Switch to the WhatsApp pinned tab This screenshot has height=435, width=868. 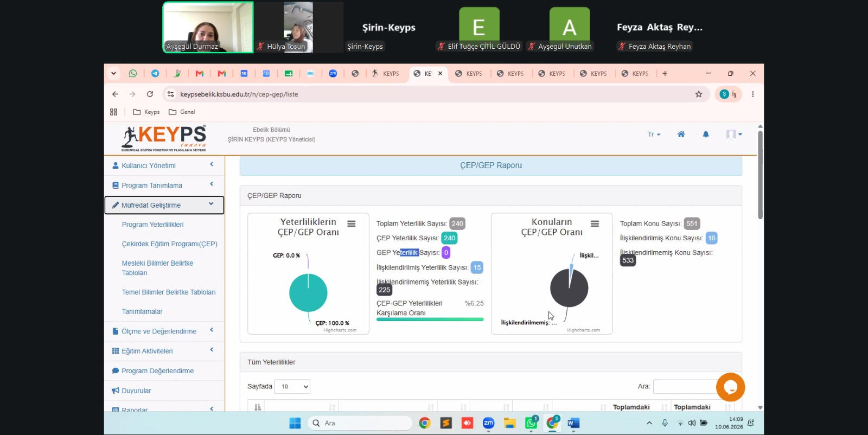coord(133,73)
